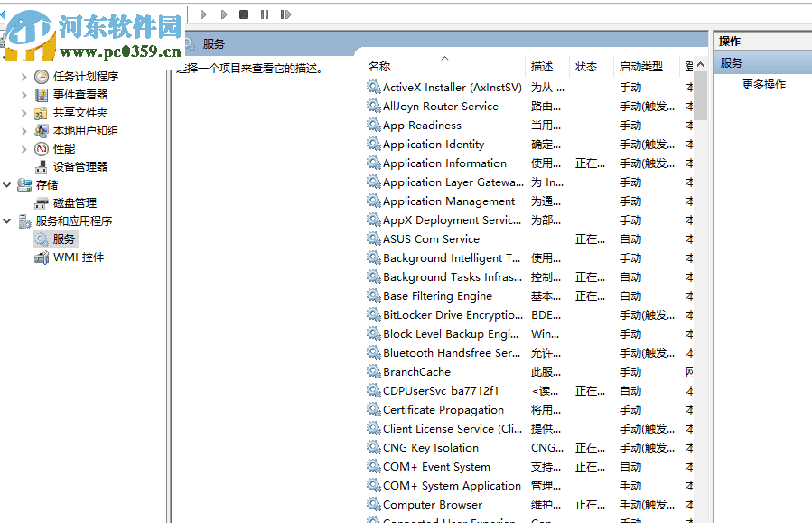Click the Start Service toolbar icon
The image size is (812, 523).
[223, 14]
